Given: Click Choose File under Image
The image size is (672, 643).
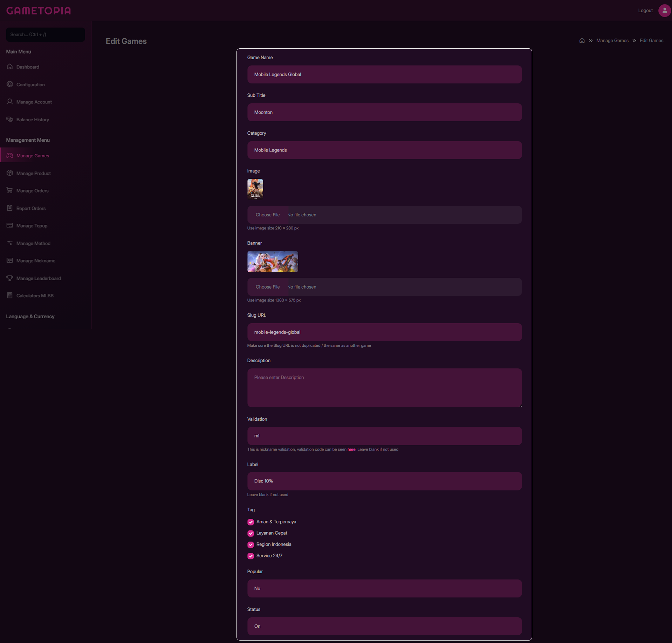Looking at the screenshot, I should [x=268, y=215].
